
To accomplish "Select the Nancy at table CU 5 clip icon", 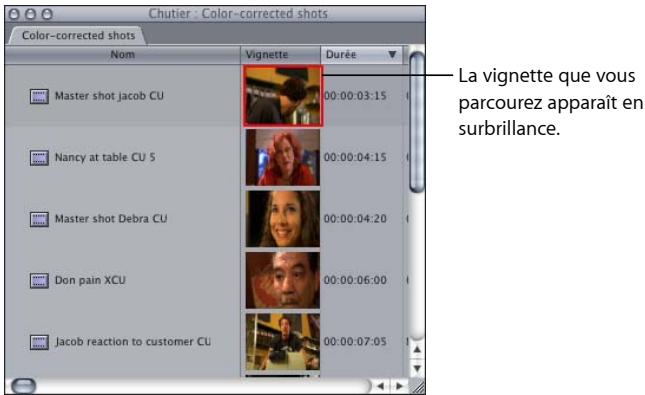I will pyautogui.click(x=39, y=158).
